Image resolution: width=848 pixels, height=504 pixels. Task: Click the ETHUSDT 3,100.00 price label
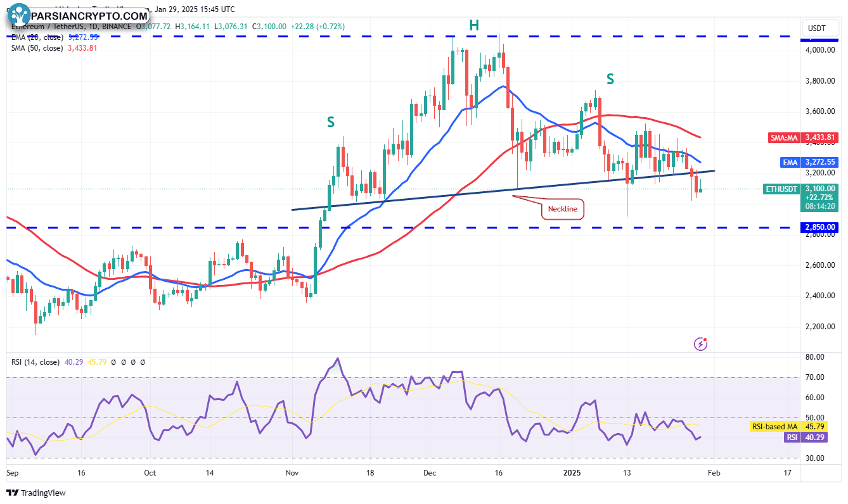(x=802, y=188)
